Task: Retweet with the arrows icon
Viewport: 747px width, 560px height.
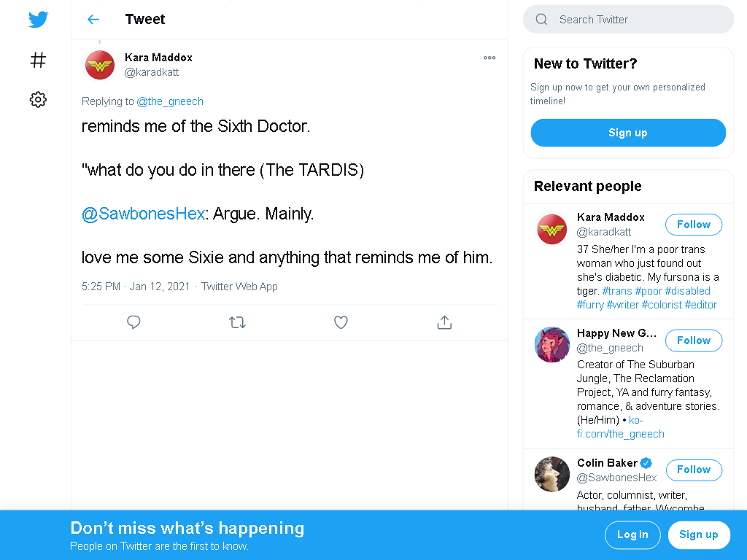Action: 237,322
